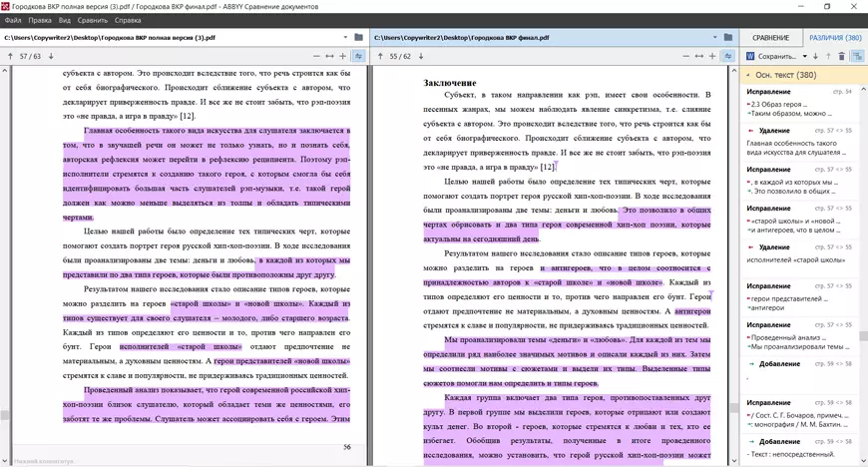The height and width of the screenshot is (467, 868).
Task: Open the Сравнить menu
Action: pos(93,20)
